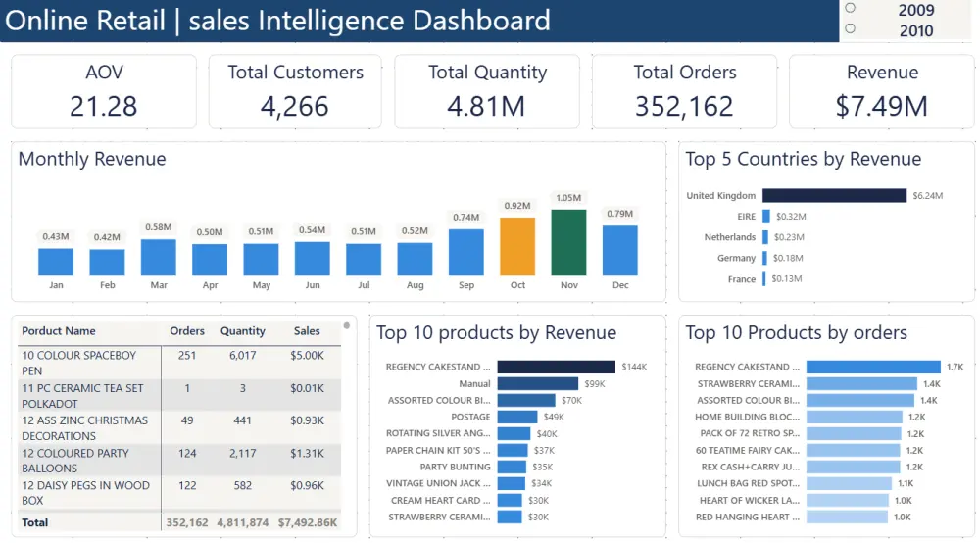Click the PARTY BUNTING revenue bar
The image size is (980, 543).
pyautogui.click(x=512, y=467)
